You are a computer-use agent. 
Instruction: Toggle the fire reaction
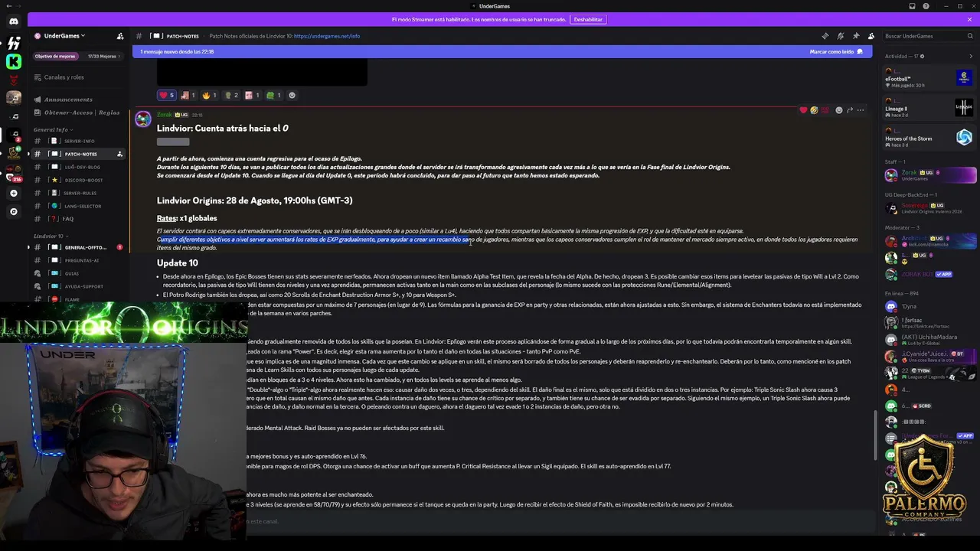click(210, 96)
